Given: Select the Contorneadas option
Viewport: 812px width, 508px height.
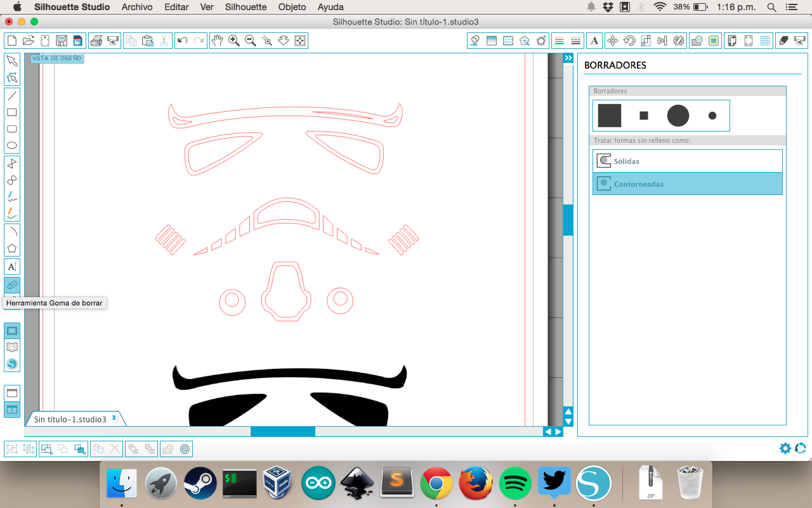Looking at the screenshot, I should (688, 184).
